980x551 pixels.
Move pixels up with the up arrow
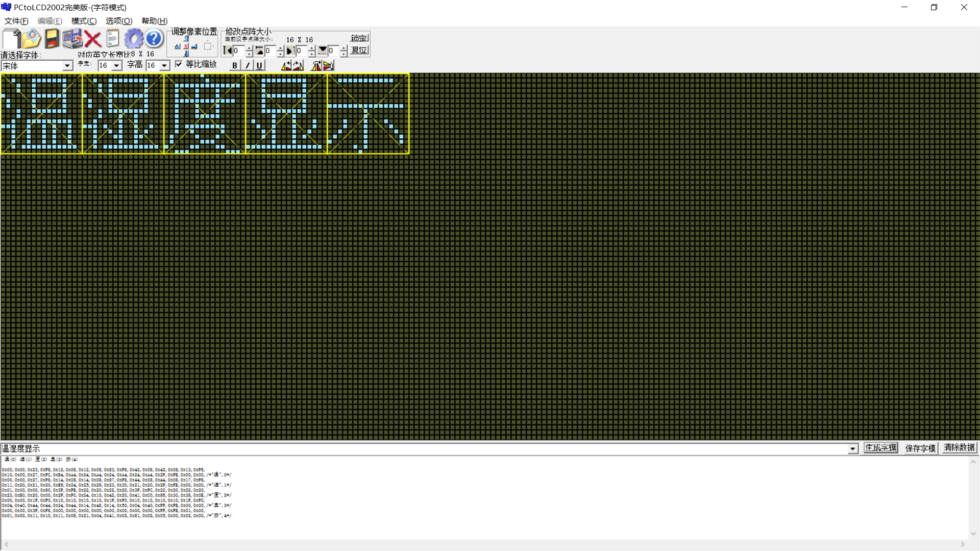click(x=186, y=38)
